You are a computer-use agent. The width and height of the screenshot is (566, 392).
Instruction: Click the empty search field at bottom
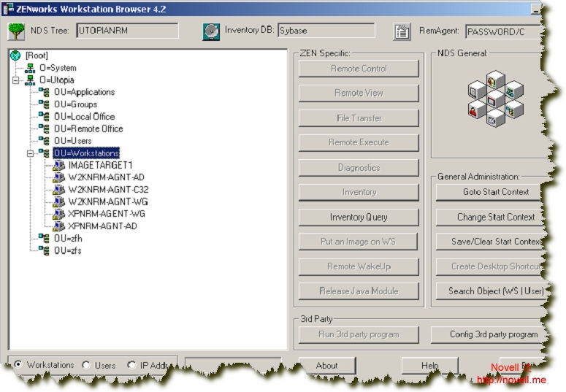[x=233, y=364]
